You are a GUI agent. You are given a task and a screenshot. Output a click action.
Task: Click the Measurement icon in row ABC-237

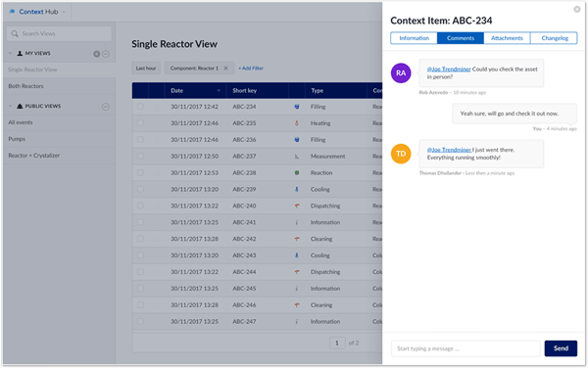(x=297, y=157)
